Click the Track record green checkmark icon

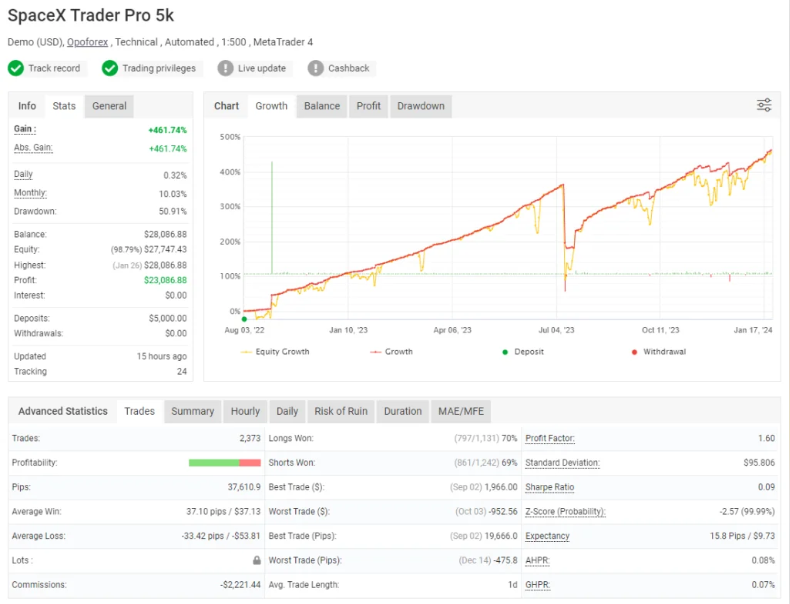16,68
